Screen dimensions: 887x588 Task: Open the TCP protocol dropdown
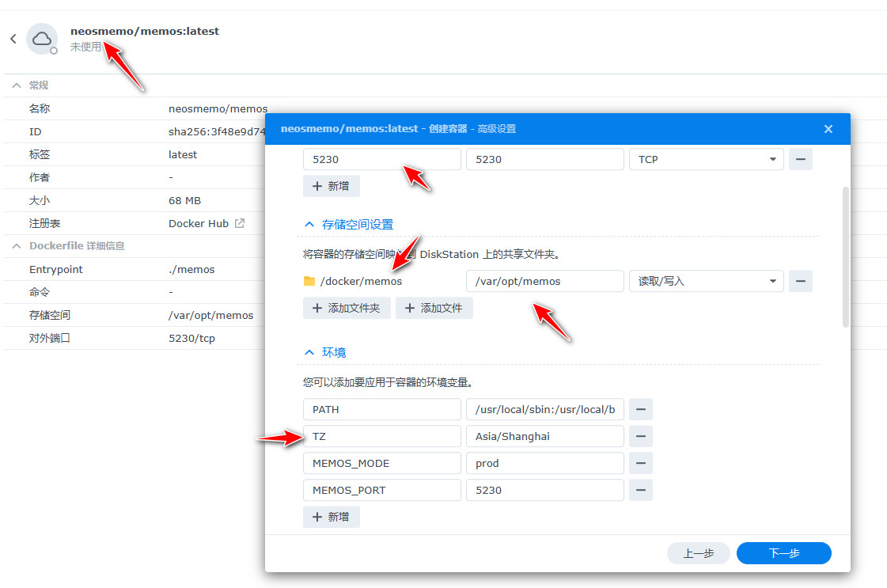click(x=706, y=160)
